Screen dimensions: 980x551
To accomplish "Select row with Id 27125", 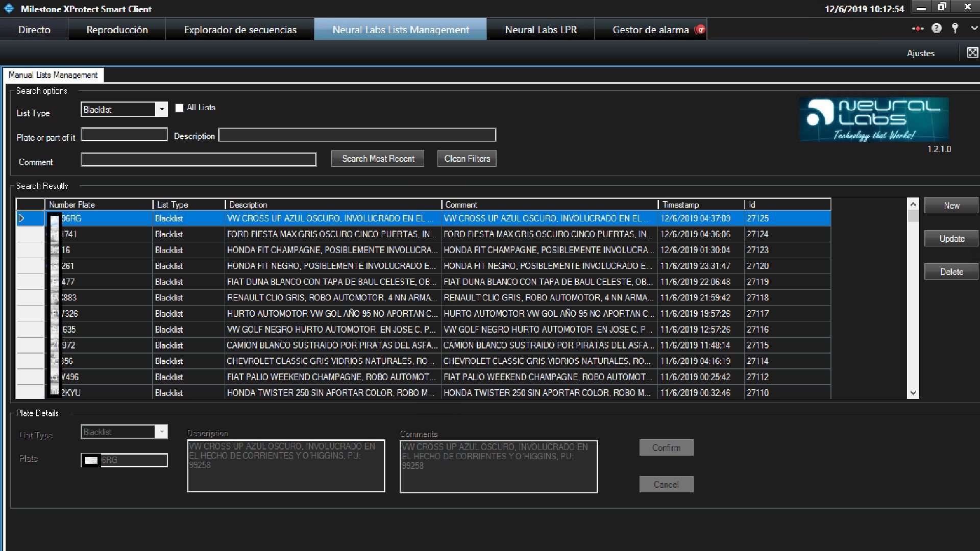I will [424, 218].
